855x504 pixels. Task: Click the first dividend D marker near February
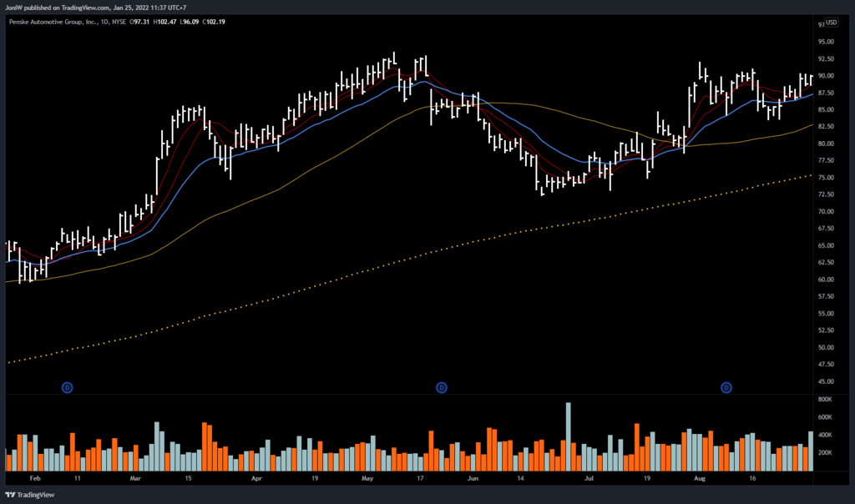click(68, 387)
